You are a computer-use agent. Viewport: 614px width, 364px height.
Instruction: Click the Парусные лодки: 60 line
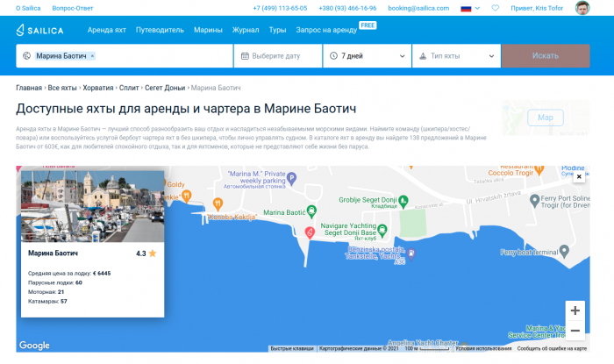[54, 282]
